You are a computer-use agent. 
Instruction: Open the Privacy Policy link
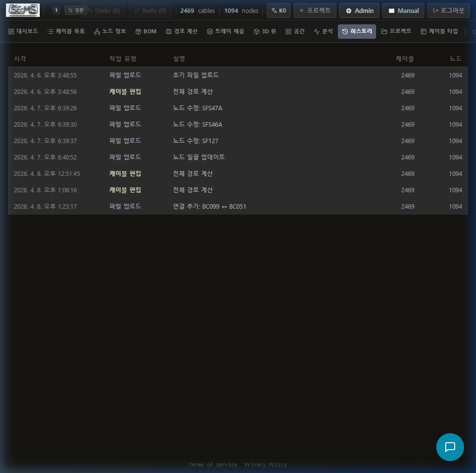coord(266,465)
